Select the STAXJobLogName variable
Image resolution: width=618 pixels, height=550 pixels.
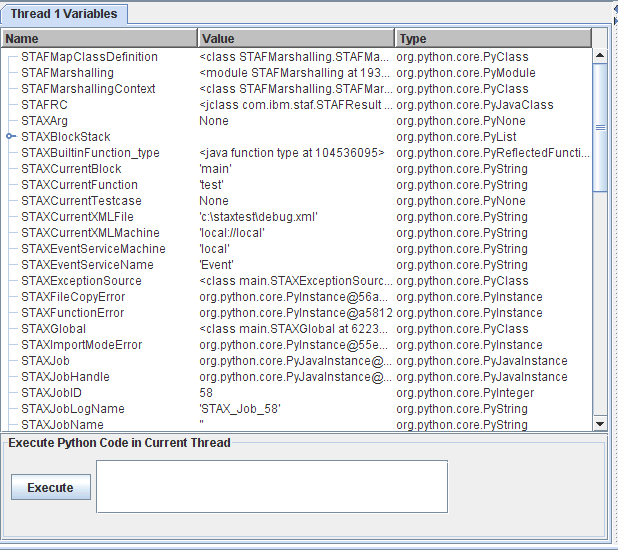[x=73, y=408]
